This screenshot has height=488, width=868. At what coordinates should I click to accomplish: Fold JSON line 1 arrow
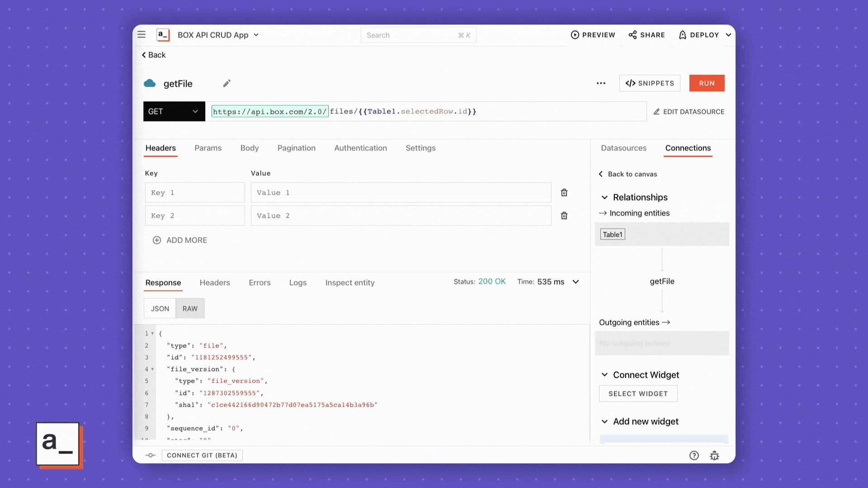coord(153,333)
